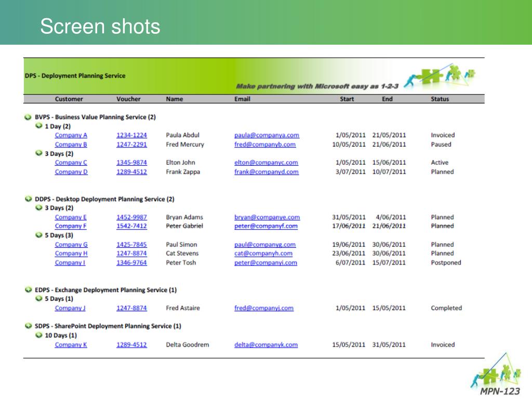Open the Company A link
The image size is (532, 399).
coord(71,135)
